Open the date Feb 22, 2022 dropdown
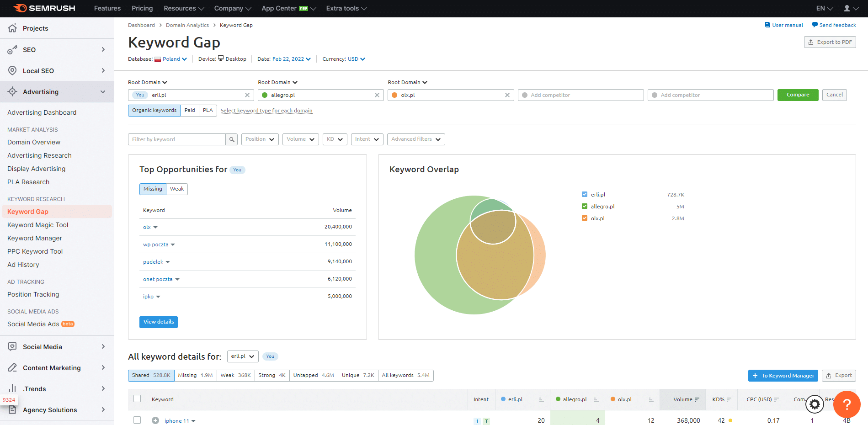This screenshot has width=868, height=425. click(292, 59)
